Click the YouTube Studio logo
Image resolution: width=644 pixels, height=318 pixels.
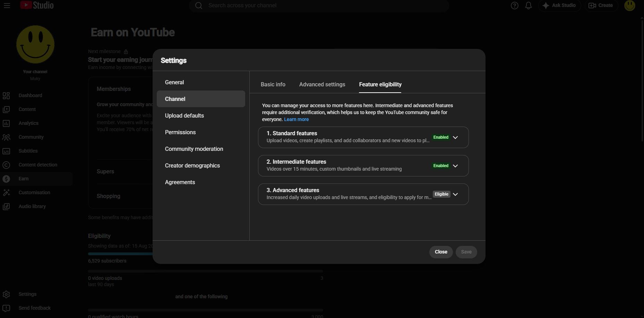37,5
